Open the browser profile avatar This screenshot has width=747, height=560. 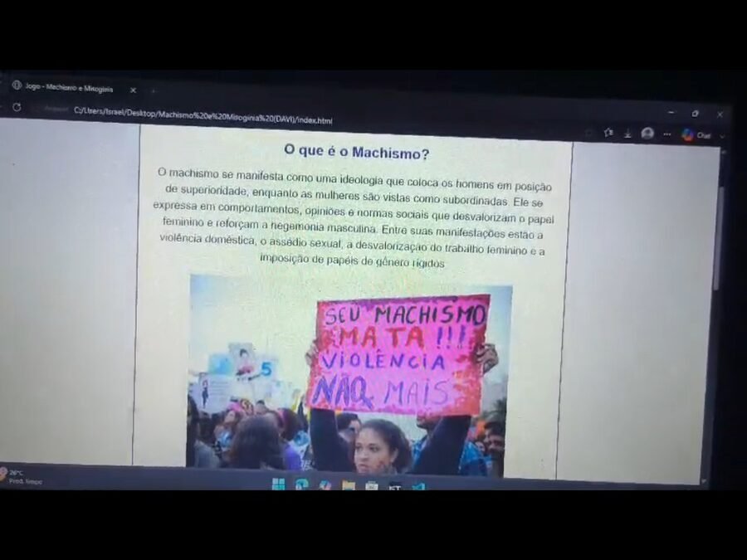coord(647,134)
